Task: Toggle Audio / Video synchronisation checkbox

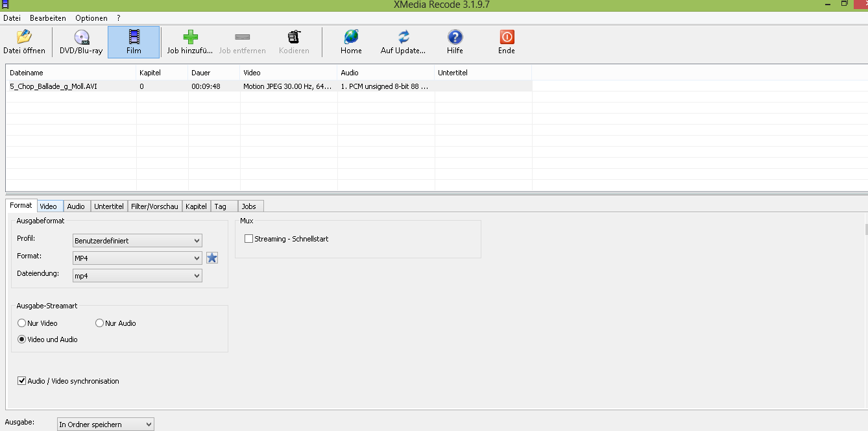Action: (x=22, y=381)
